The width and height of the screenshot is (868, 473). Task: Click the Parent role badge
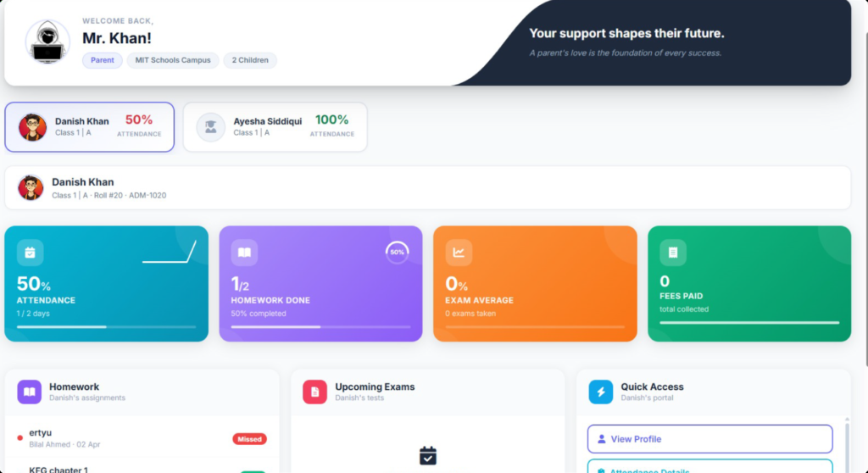pyautogui.click(x=103, y=60)
